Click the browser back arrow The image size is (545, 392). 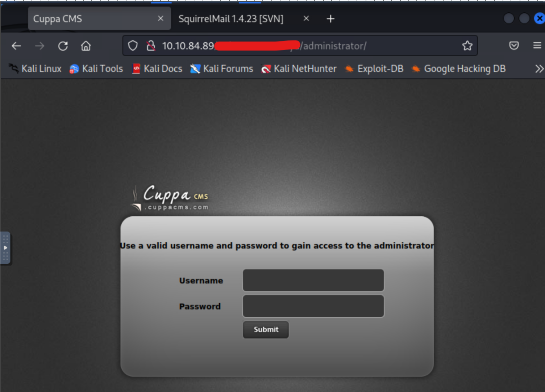click(16, 46)
